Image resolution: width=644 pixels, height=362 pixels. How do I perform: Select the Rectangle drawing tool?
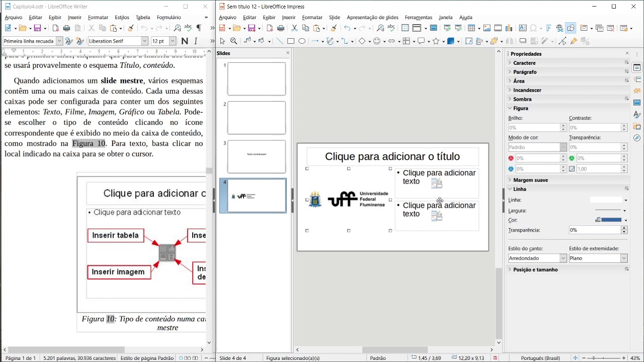tap(291, 41)
